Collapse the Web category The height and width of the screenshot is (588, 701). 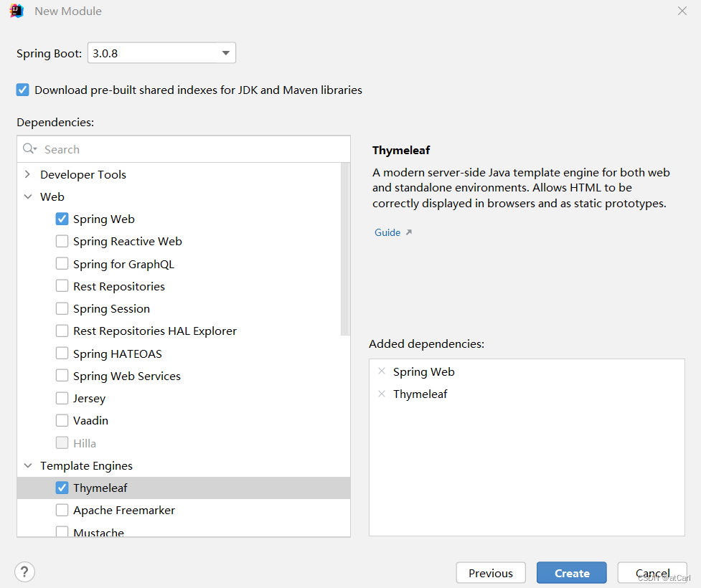tap(28, 196)
